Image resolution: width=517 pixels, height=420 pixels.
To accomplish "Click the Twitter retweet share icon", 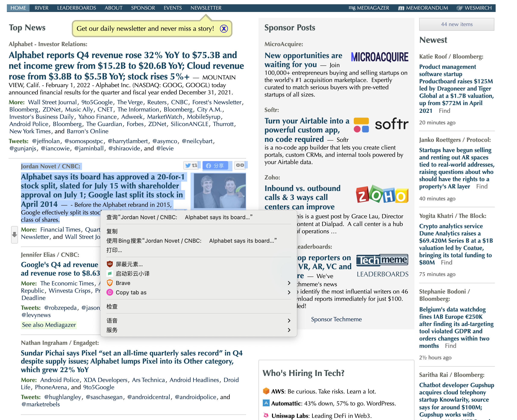I will pyautogui.click(x=191, y=165).
